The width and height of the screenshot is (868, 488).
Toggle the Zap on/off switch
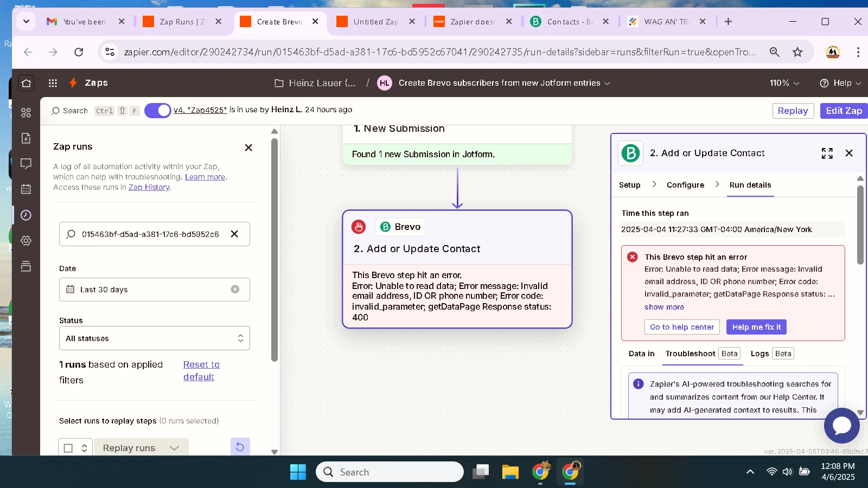tap(158, 110)
